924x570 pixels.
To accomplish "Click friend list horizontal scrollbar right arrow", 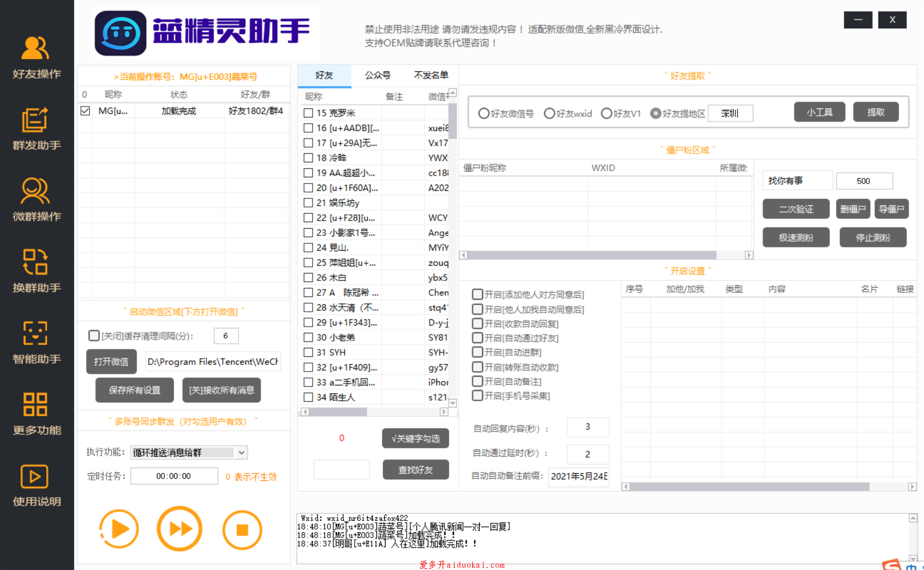I will point(444,412).
